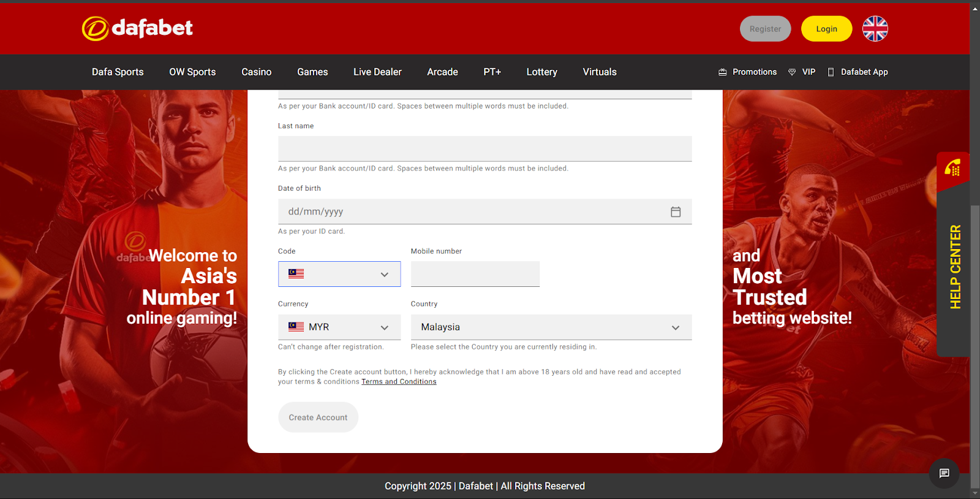Viewport: 980px width, 499px height.
Task: Go to Dafa Sports section
Action: pos(118,72)
